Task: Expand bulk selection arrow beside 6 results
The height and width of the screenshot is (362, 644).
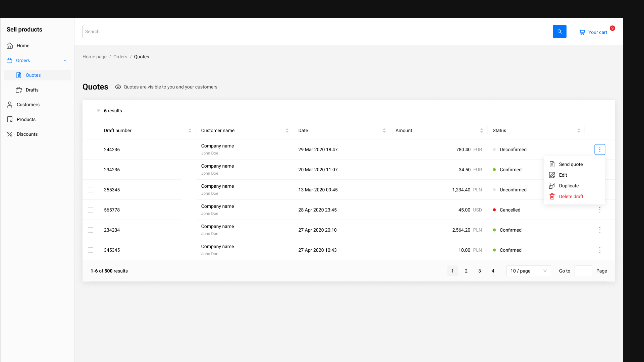Action: [x=99, y=111]
